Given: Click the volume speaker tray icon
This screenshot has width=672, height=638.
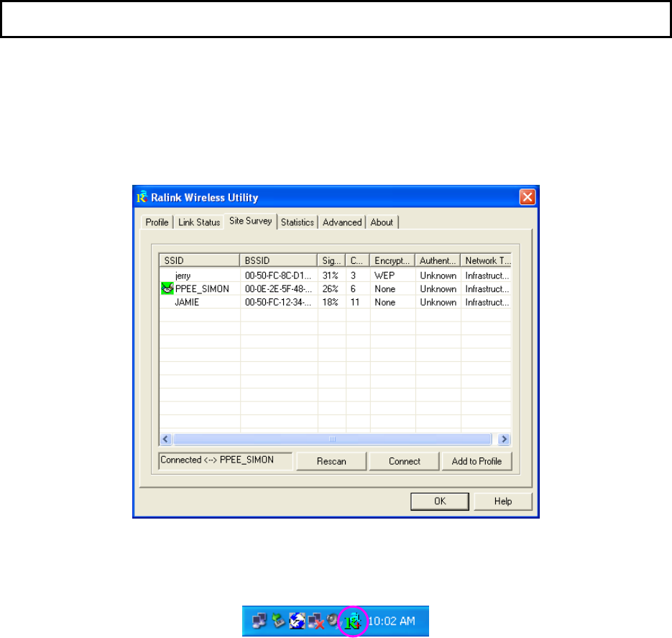Looking at the screenshot, I should pos(333,620).
